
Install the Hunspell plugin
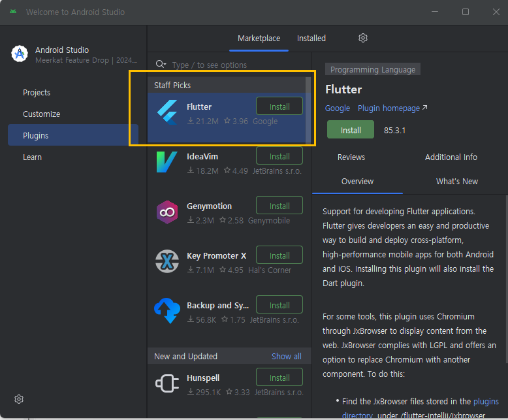click(279, 378)
